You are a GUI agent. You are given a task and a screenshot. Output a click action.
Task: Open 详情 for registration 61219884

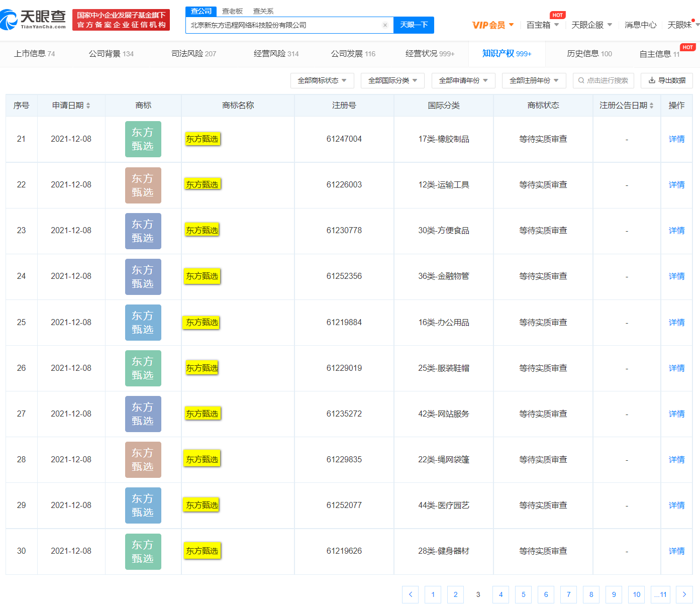676,323
